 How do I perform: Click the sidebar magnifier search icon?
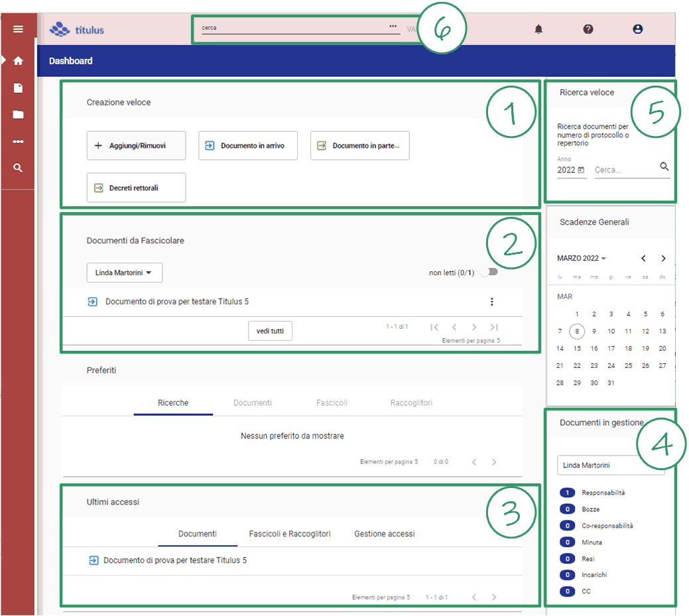pos(18,168)
